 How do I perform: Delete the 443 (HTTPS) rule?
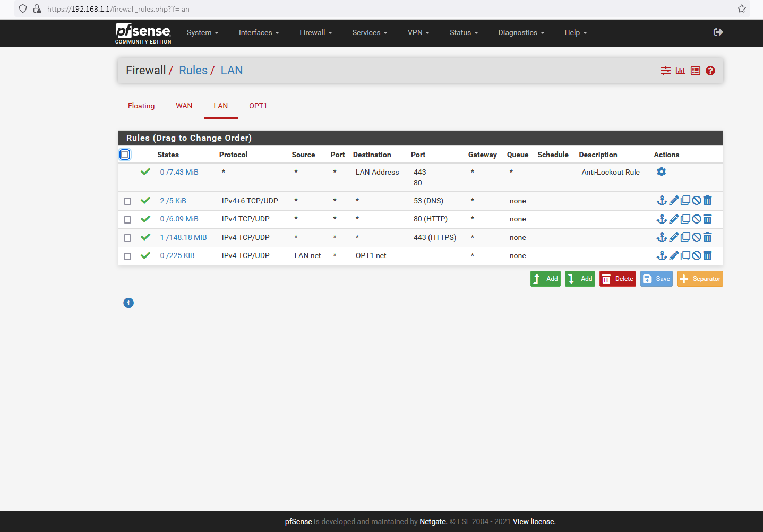click(x=707, y=237)
